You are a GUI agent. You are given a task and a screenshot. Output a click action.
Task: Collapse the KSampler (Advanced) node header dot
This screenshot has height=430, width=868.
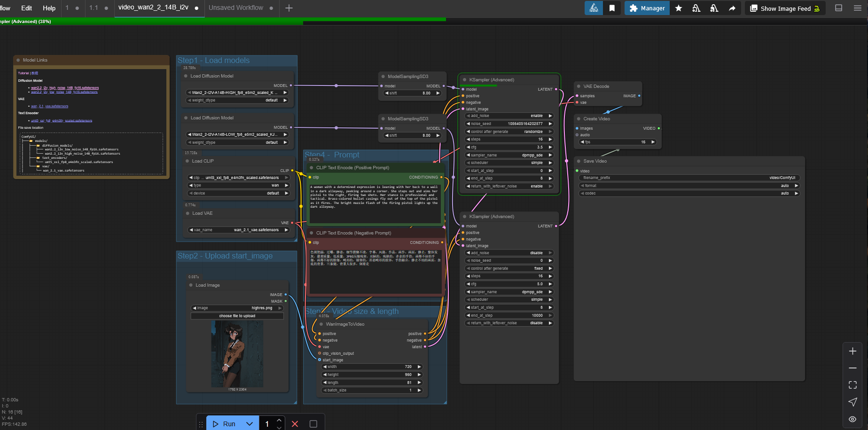pos(465,79)
